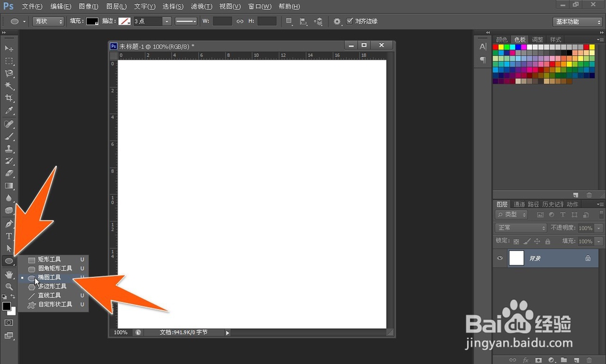The width and height of the screenshot is (606, 364).
Task: Click the shape width W field
Action: [x=222, y=21]
